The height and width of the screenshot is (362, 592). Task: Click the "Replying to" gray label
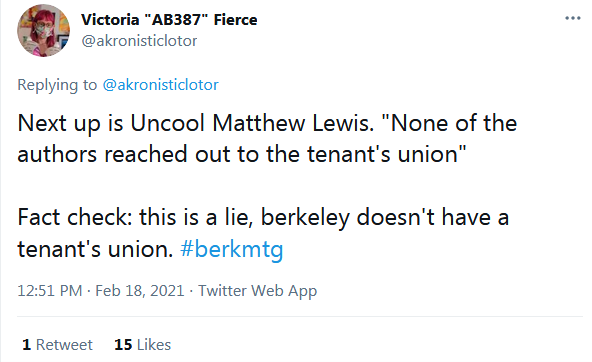pyautogui.click(x=57, y=85)
